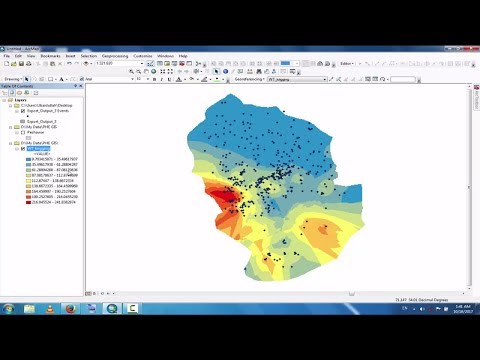Print the map via printer icon
The height and width of the screenshot is (360, 480).
click(x=29, y=63)
